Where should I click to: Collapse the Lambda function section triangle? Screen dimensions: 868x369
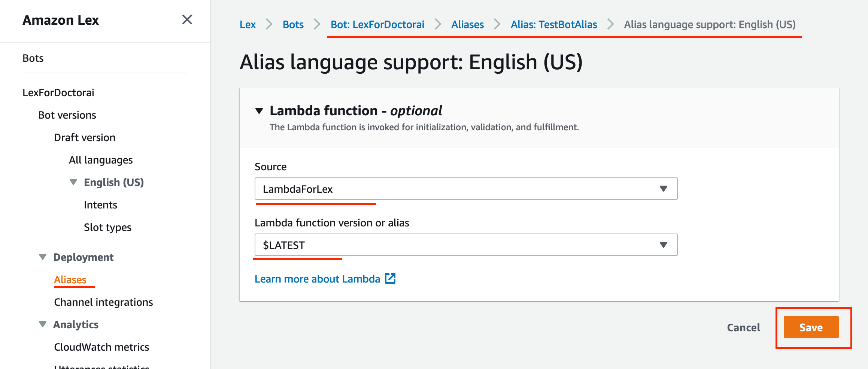pos(259,111)
